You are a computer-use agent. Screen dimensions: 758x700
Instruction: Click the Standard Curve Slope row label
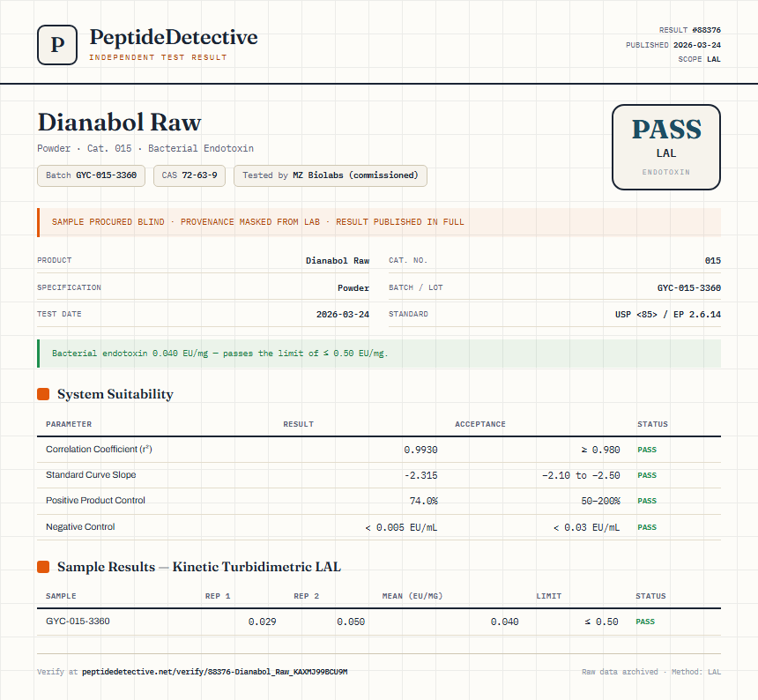pyautogui.click(x=91, y=474)
